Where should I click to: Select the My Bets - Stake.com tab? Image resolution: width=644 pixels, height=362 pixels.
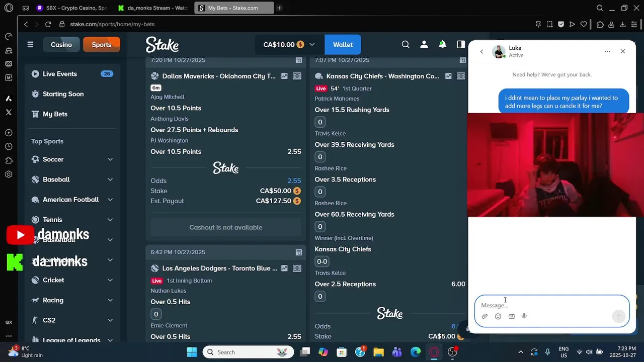233,8
